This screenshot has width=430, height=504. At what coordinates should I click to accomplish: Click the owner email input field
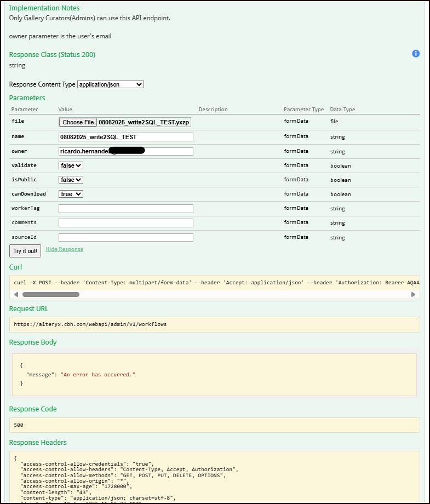[125, 151]
